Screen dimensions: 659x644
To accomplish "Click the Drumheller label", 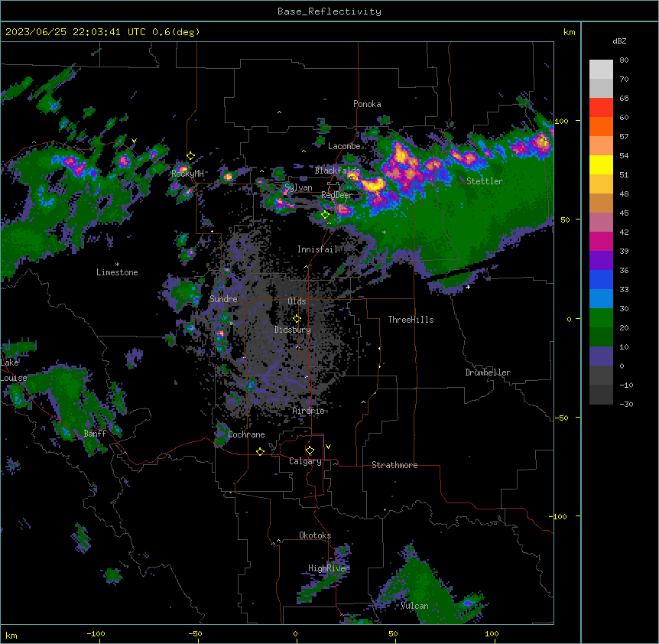I will tap(488, 372).
